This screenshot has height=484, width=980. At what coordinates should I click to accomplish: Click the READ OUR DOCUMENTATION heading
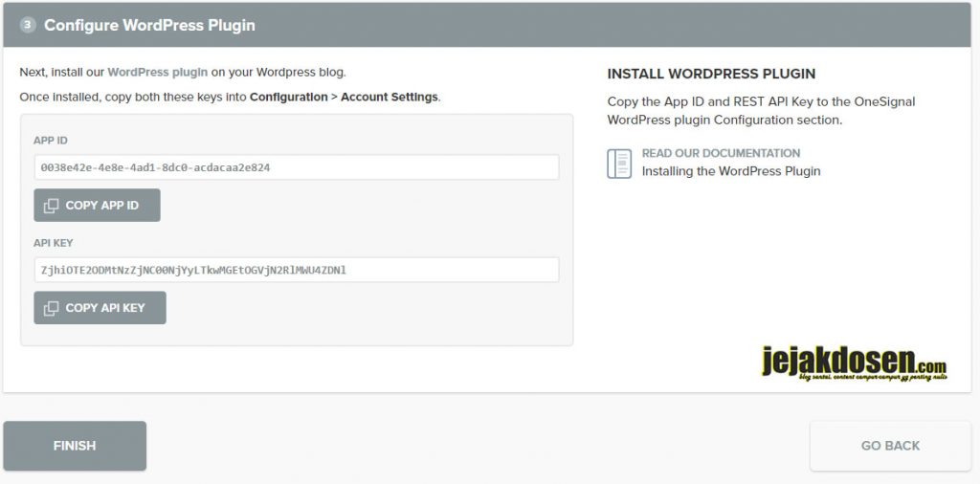point(721,153)
